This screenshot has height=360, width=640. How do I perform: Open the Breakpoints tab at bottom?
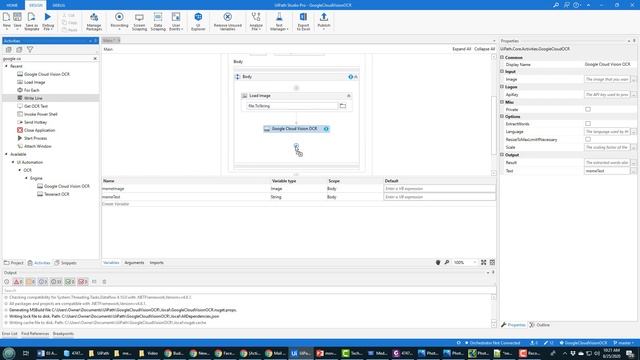click(63, 334)
